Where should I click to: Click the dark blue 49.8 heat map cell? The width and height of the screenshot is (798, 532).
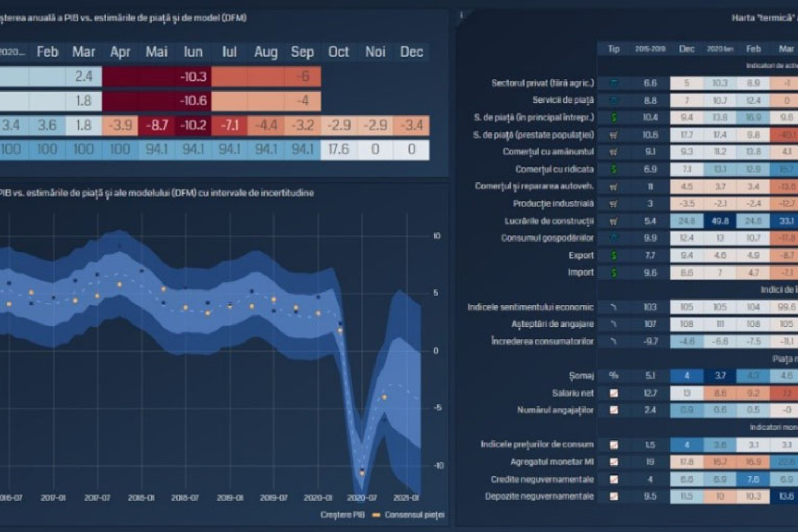click(x=720, y=221)
